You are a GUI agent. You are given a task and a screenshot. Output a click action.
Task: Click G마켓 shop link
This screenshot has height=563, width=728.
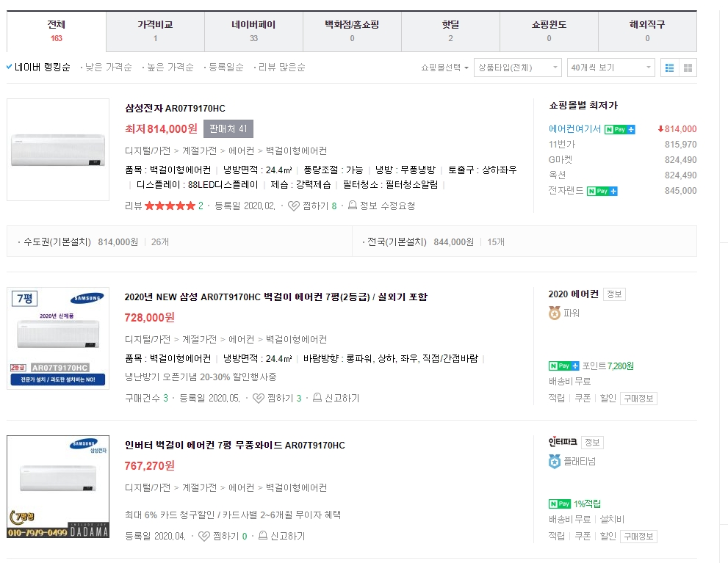click(561, 160)
